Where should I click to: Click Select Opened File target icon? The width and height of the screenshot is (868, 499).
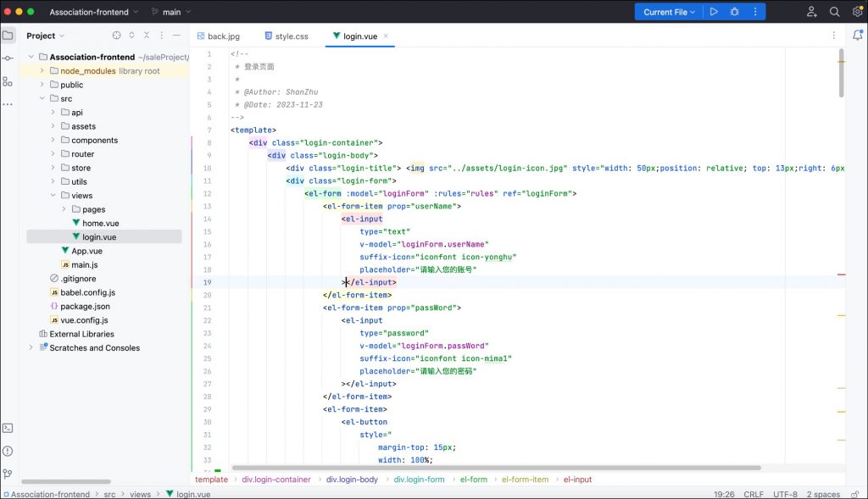[117, 36]
